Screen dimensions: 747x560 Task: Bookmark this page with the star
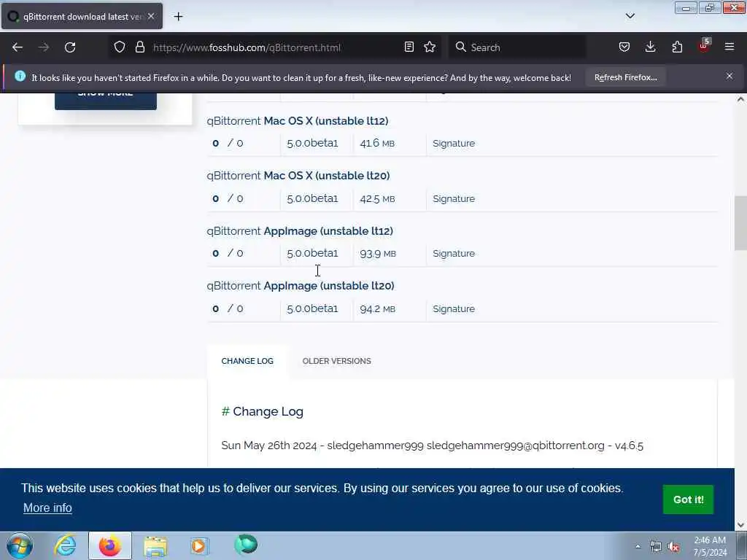pyautogui.click(x=430, y=47)
